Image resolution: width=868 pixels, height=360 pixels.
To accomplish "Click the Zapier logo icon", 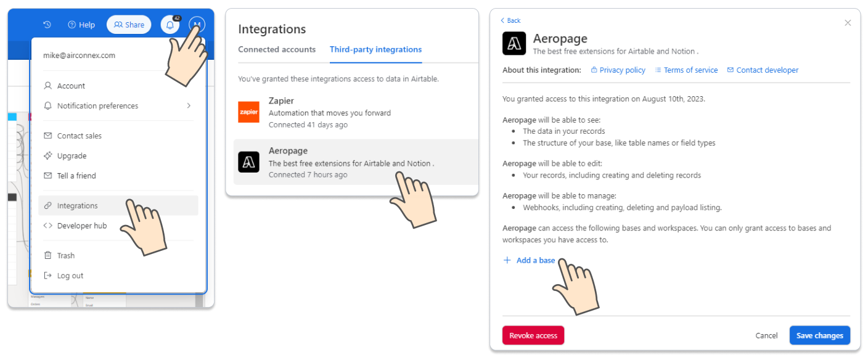I will (248, 112).
